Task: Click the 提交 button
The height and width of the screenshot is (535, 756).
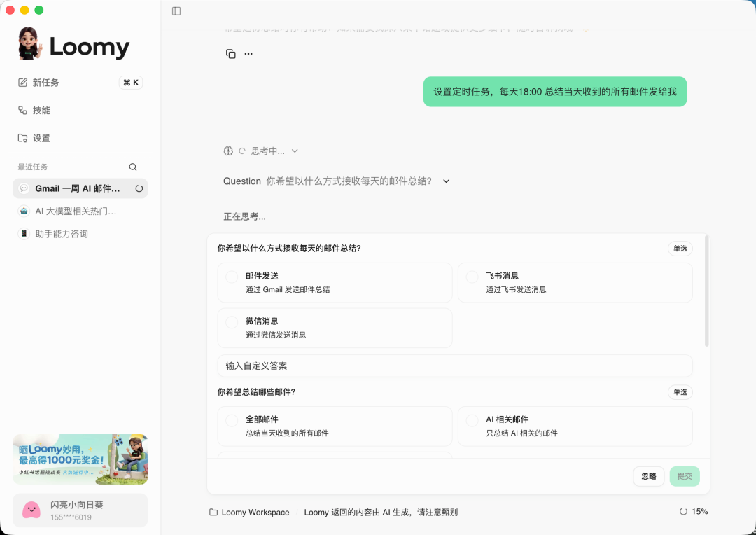Action: (685, 476)
